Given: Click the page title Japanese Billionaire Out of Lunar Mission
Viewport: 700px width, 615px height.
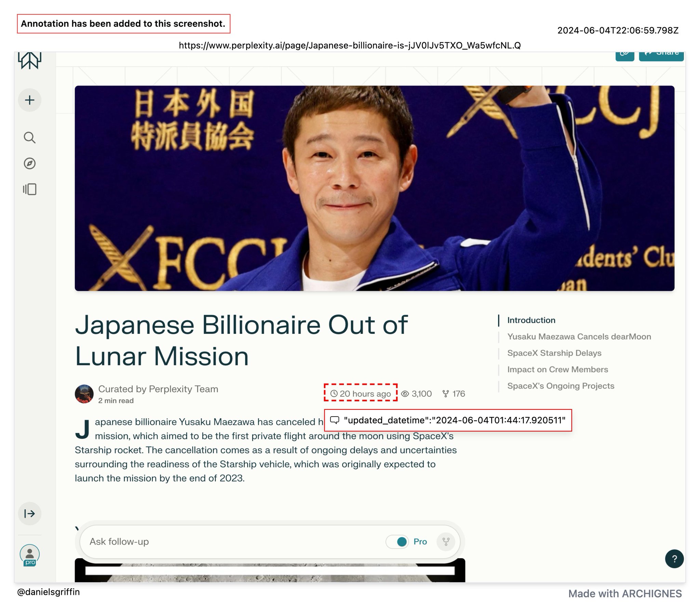Looking at the screenshot, I should 241,340.
